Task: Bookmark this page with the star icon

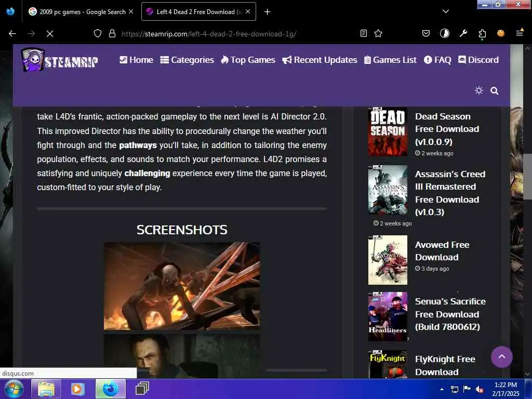Action: (x=378, y=33)
